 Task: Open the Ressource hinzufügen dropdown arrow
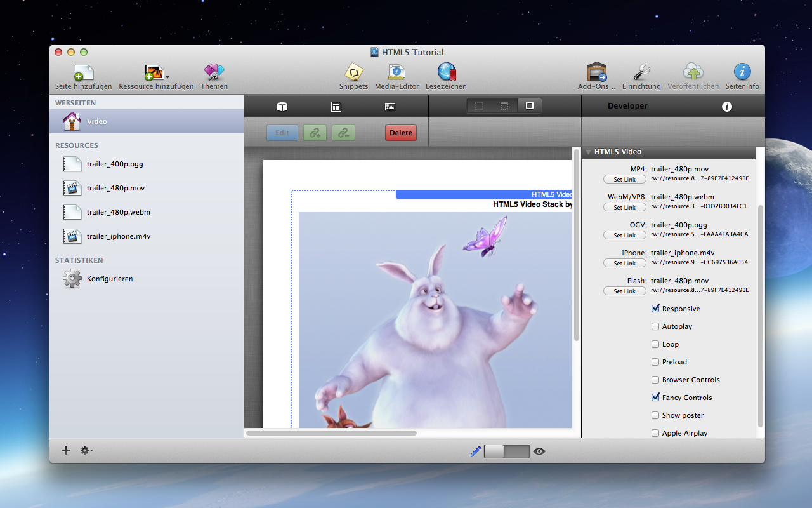(x=167, y=77)
